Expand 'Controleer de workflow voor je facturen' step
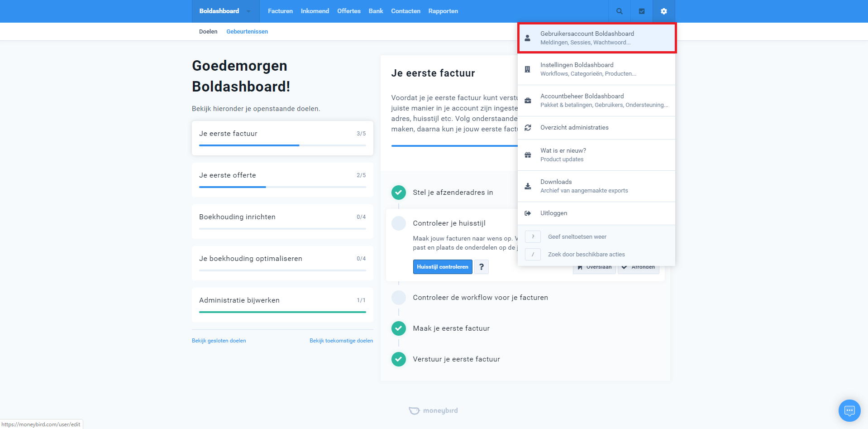Viewport: 868px width, 429px height. [x=480, y=298]
